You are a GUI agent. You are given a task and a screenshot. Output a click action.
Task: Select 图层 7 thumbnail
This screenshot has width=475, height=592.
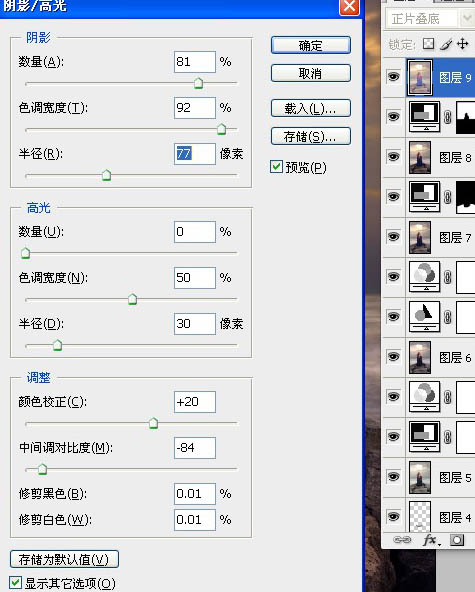420,237
